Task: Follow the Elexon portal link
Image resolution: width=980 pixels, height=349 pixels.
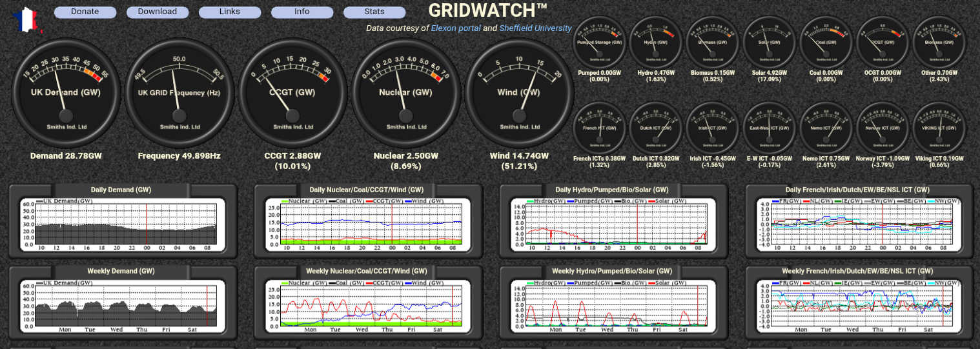Action: pos(456,28)
